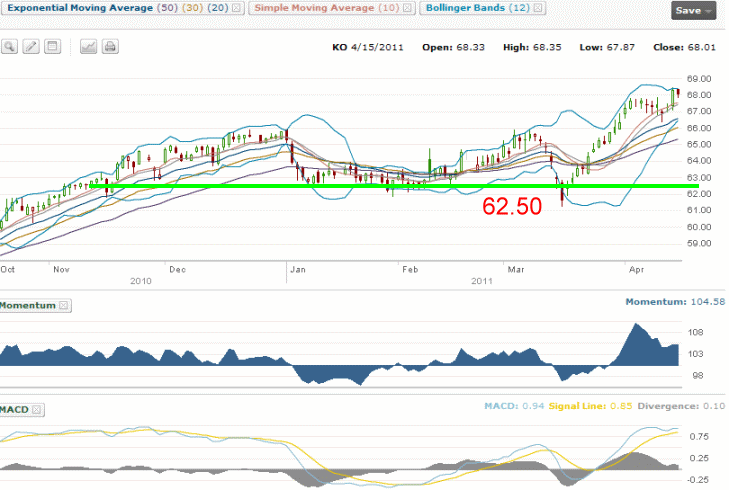Click the Signal Line: 0.85 readout
The height and width of the screenshot is (490, 729).
coord(590,406)
